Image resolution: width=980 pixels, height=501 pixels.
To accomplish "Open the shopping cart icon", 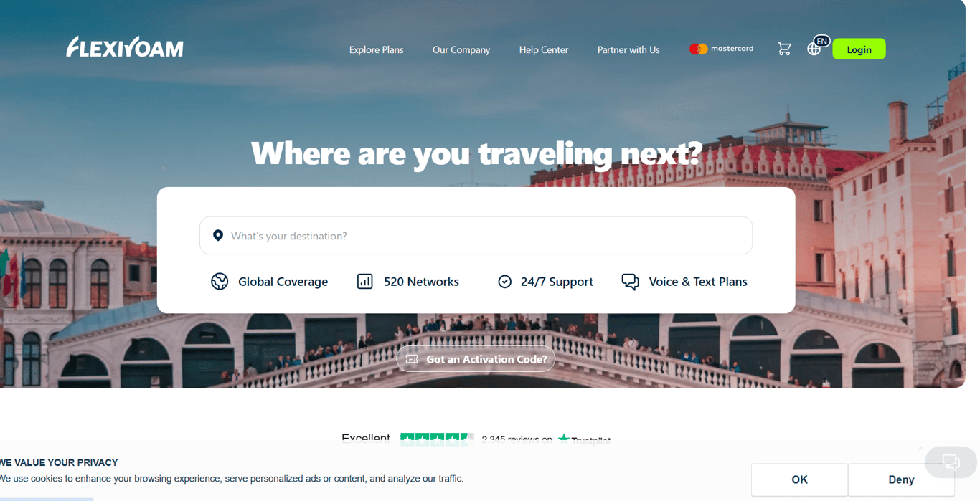I will (784, 49).
